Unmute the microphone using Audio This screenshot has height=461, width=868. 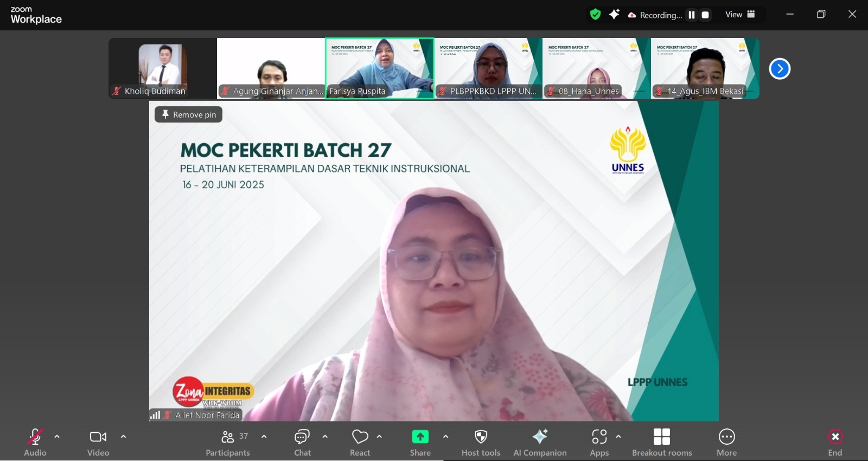35,442
